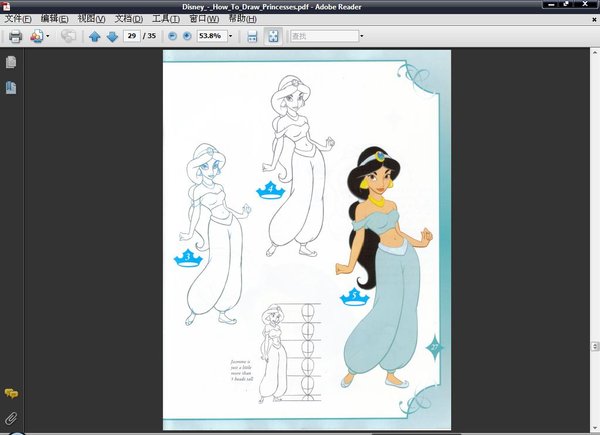Image resolution: width=600 pixels, height=435 pixels.
Task: Click the next page down arrow
Action: pos(112,37)
